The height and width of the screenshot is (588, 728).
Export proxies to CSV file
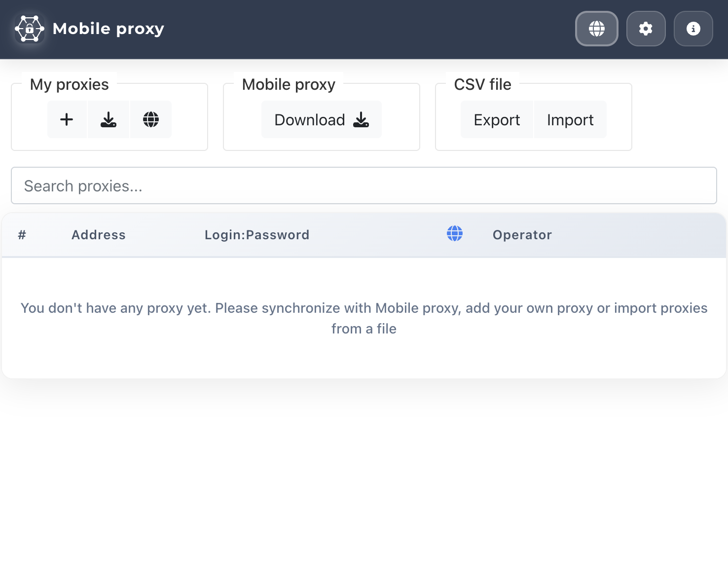click(x=497, y=120)
